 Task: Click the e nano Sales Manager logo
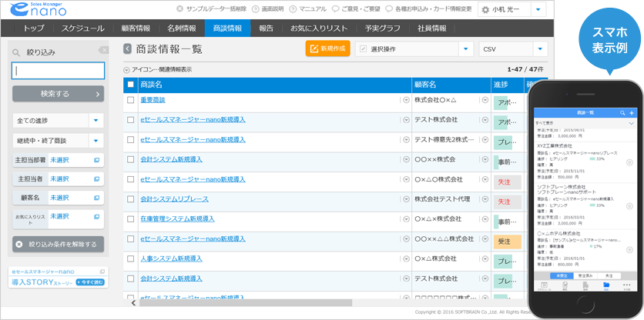(x=38, y=9)
